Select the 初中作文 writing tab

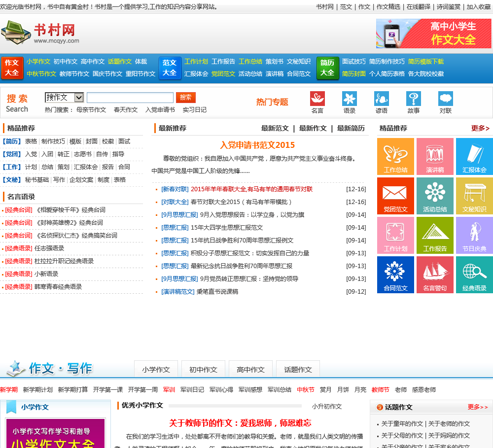pyautogui.click(x=204, y=370)
